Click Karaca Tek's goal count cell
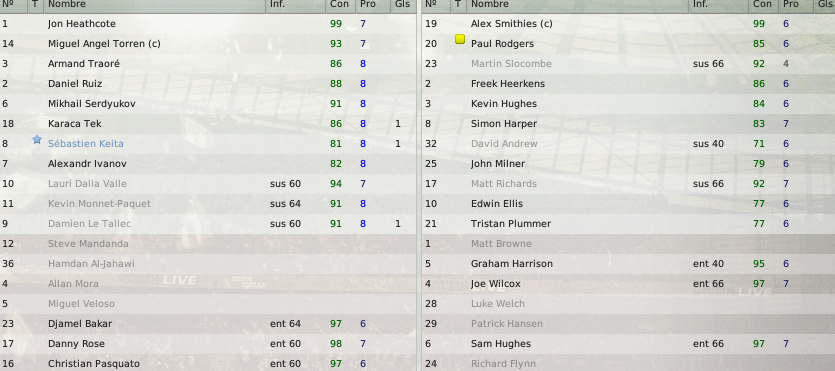Image resolution: width=835 pixels, height=371 pixels. pos(398,124)
